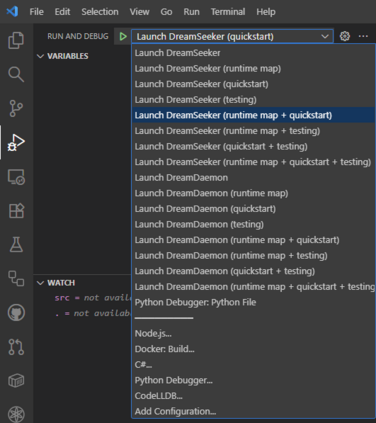The width and height of the screenshot is (376, 423).
Task: Choose DreamDaemon (runtime map + quickstart)
Action: 253,240
